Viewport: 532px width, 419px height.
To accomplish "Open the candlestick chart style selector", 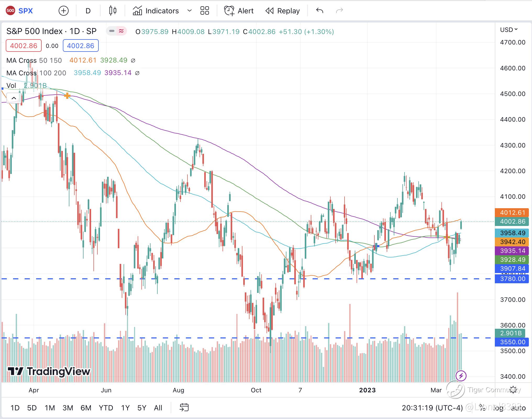I will 113,11.
